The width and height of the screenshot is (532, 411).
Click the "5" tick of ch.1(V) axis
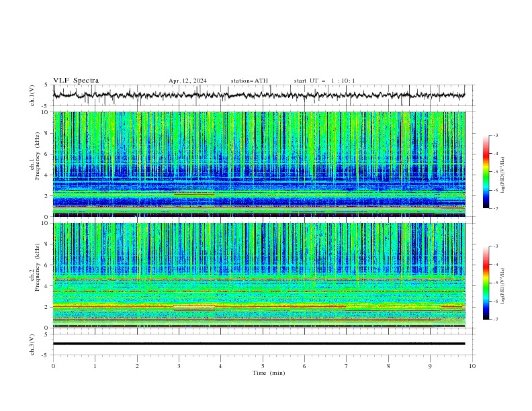[46, 85]
